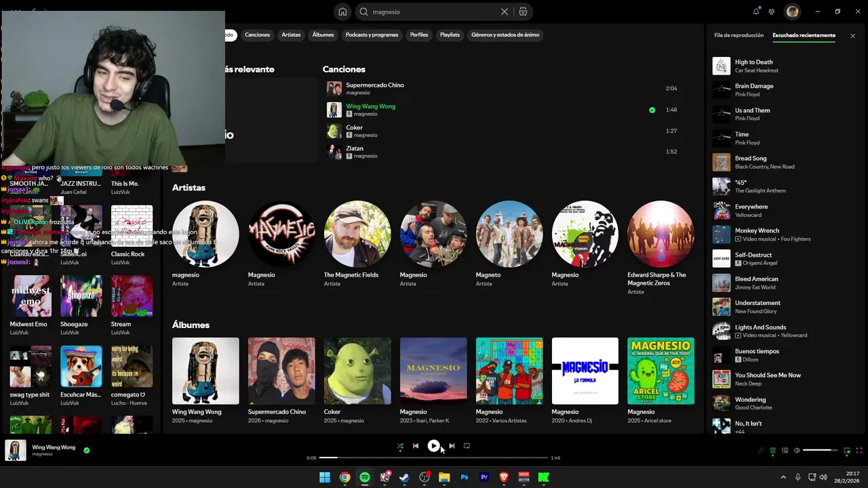
Task: Select Podcasts y programas filter
Action: [x=372, y=35]
